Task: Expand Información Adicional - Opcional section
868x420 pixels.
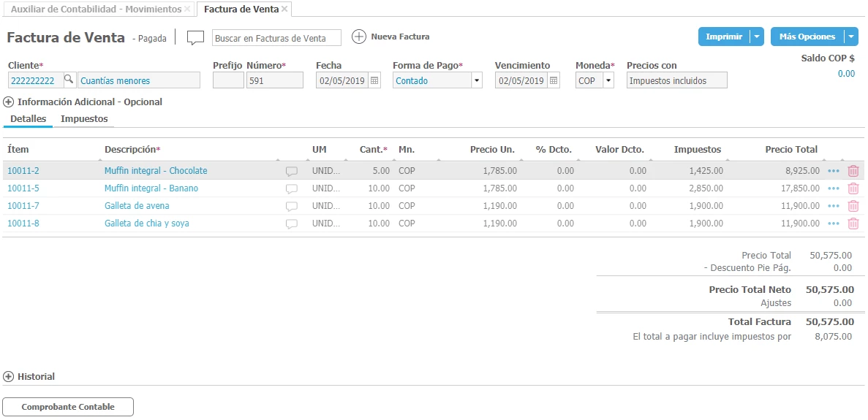Action: [x=9, y=102]
